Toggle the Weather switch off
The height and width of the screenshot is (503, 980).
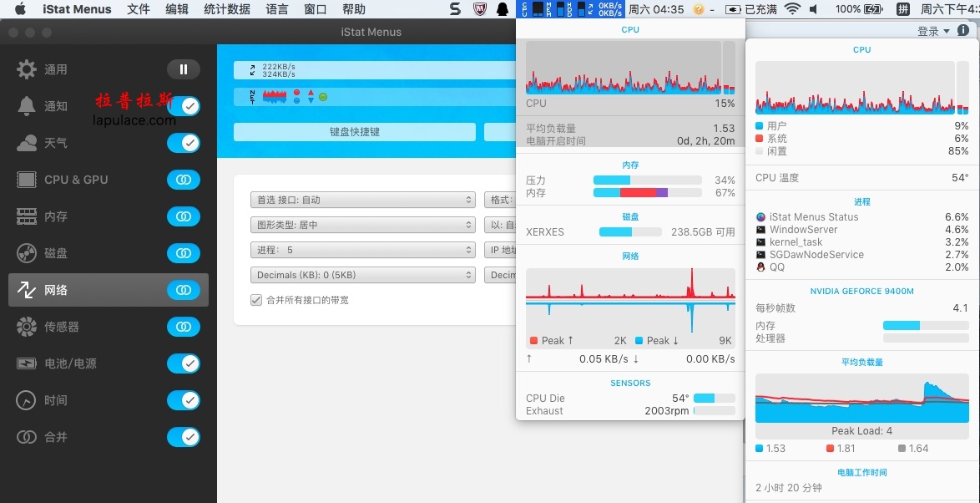[183, 143]
